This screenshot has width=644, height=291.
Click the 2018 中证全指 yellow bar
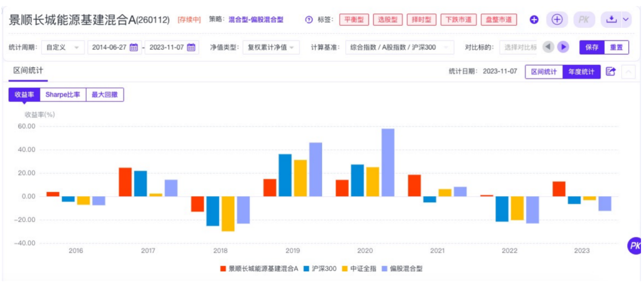pyautogui.click(x=228, y=214)
